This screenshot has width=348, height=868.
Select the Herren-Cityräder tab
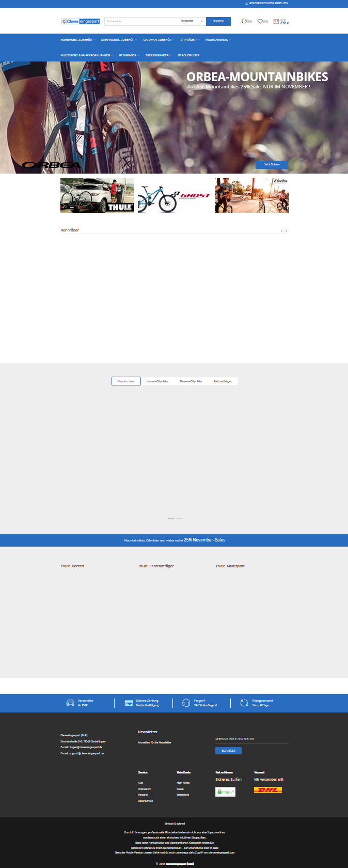coord(157,381)
